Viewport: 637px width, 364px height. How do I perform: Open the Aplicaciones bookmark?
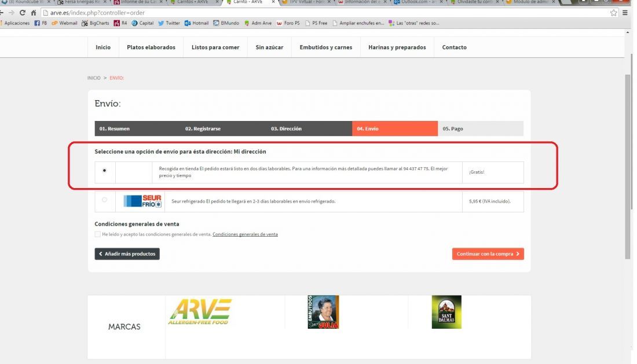click(16, 23)
